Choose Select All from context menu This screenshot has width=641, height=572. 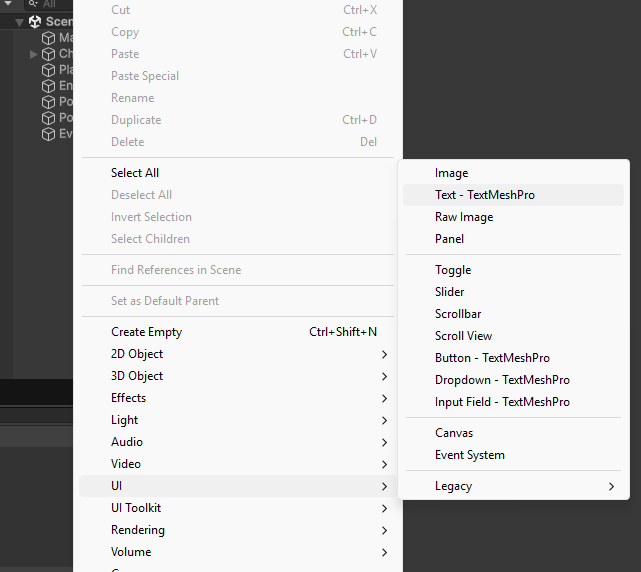238,173
